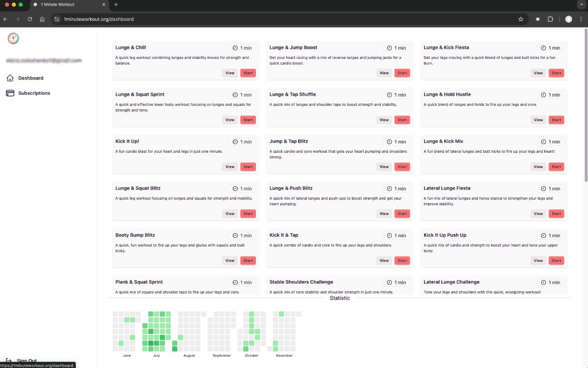The image size is (588, 368).
Task: Click the Dashboard house icon in sidebar
Action: (10, 78)
